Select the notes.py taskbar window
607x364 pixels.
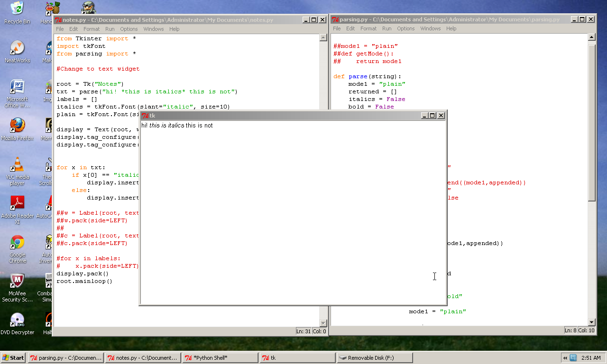pos(142,357)
